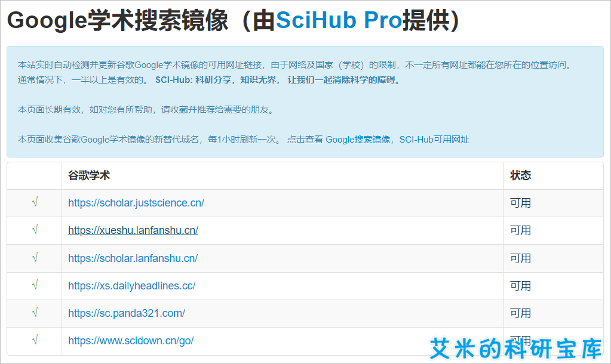Click checkmark icon beside sc.panda321.com
The image size is (611, 364).
(35, 313)
